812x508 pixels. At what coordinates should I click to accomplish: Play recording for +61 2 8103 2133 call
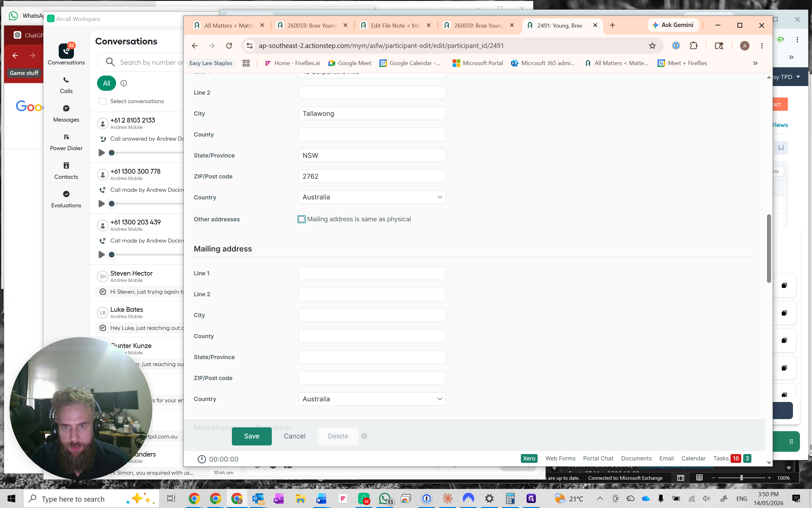pyautogui.click(x=101, y=152)
